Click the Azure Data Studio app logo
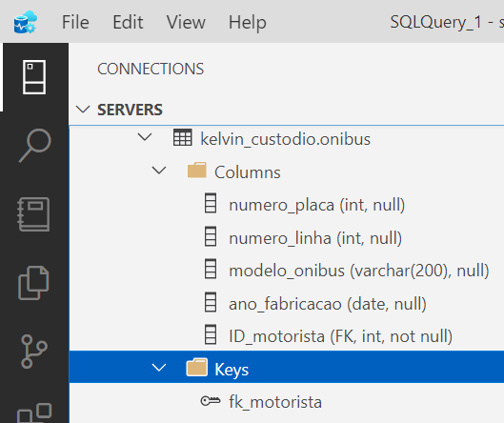504x423 pixels. click(26, 22)
